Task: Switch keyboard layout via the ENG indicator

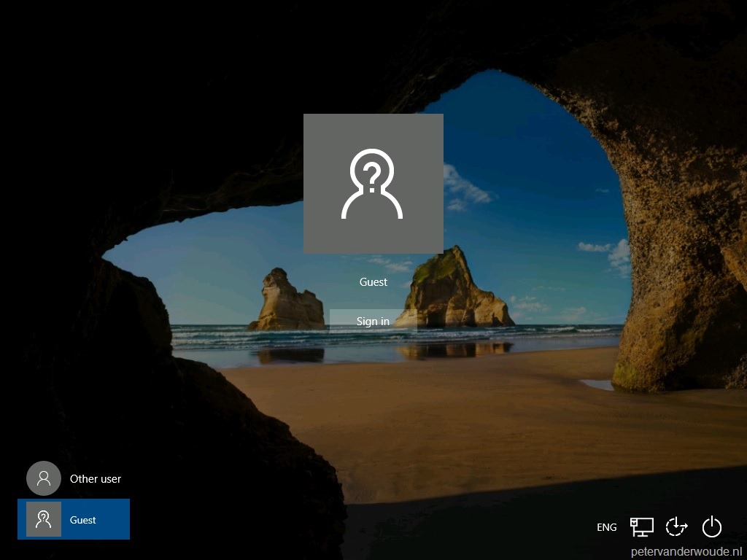Action: click(x=606, y=527)
